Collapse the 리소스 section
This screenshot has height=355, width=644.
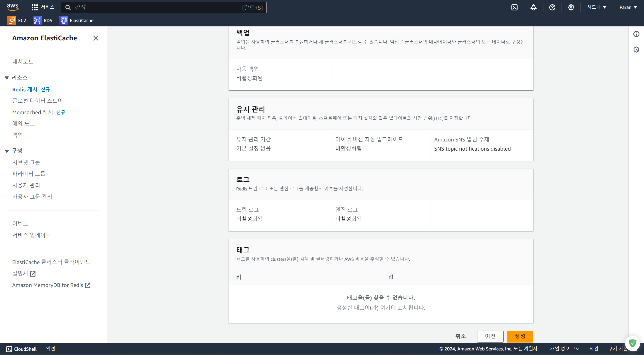pos(7,78)
